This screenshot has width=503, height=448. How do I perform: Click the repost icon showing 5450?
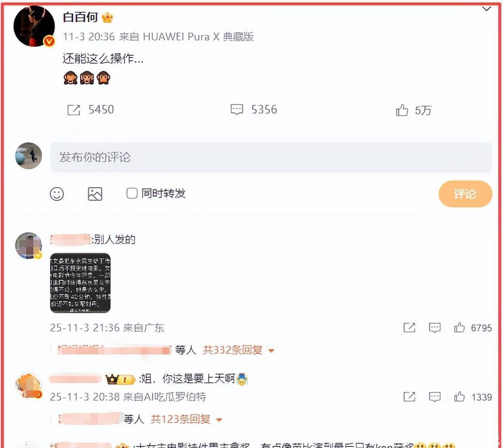74,110
